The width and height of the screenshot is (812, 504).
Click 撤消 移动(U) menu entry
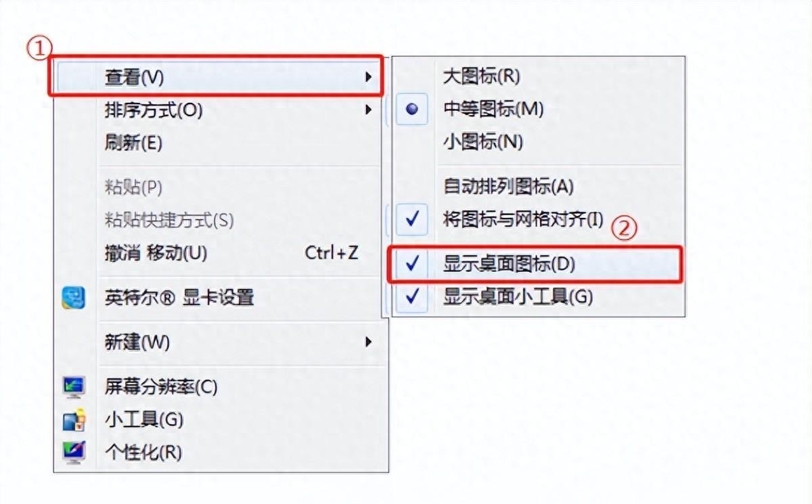point(156,254)
